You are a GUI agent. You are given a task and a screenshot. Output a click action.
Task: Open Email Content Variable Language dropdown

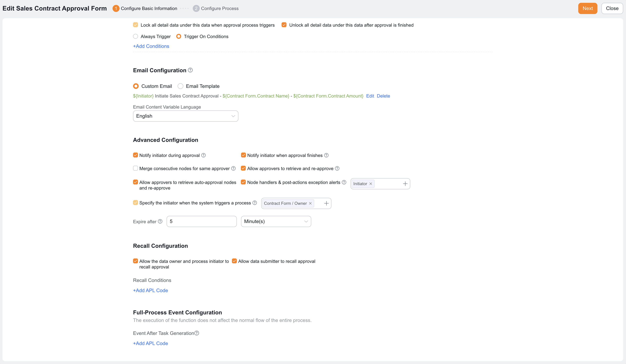point(186,116)
